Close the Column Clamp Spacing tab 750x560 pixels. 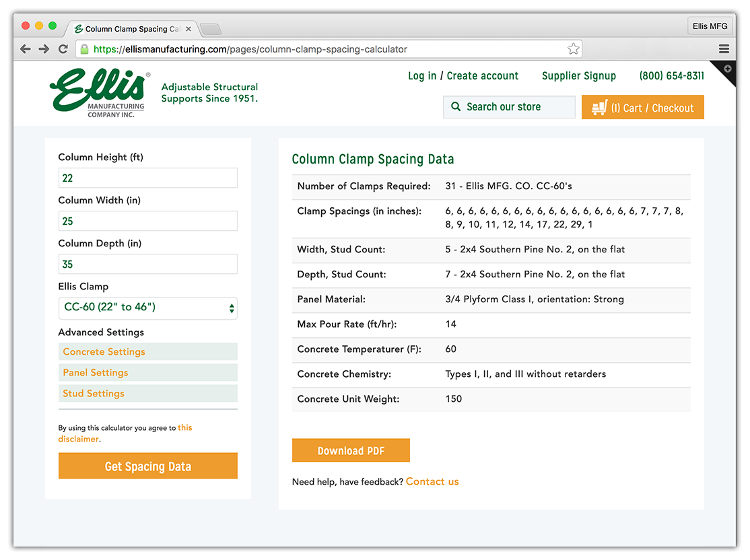189,29
